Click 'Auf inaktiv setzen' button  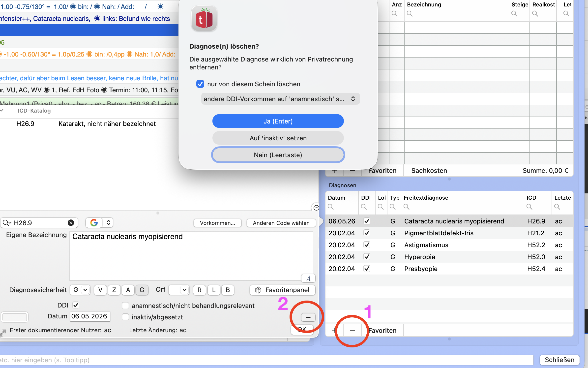coord(278,138)
